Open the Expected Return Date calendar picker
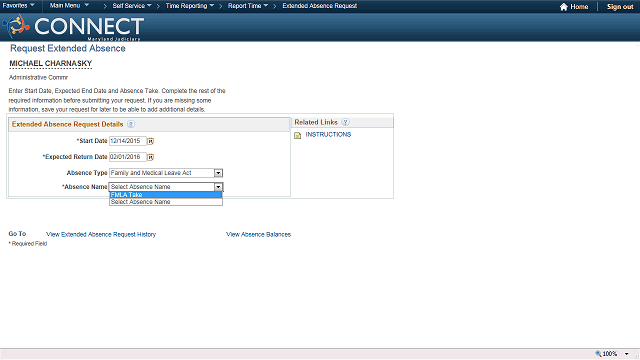The width and height of the screenshot is (640, 360). [x=151, y=157]
